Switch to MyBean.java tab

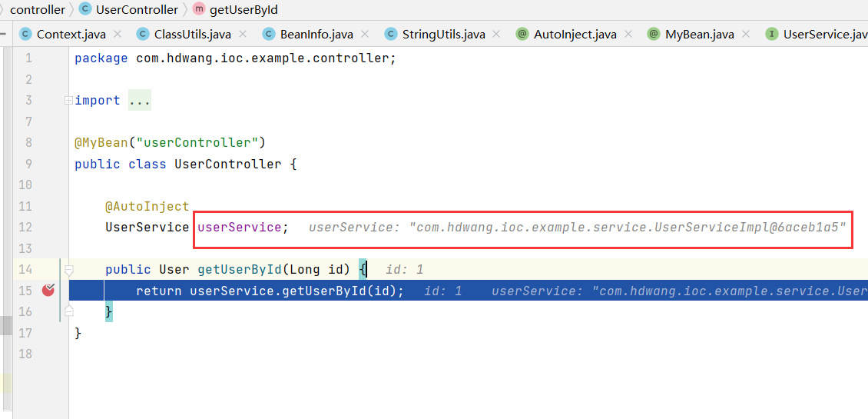[700, 35]
